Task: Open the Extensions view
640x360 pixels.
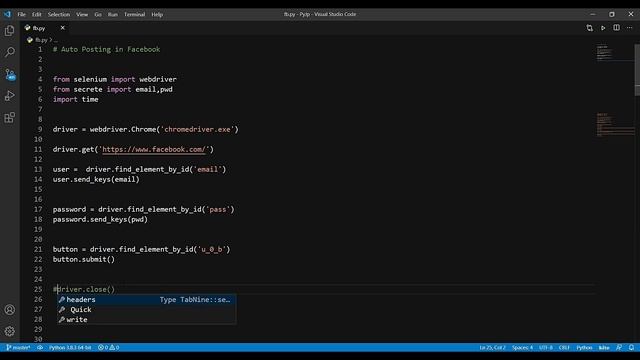Action: (9, 118)
